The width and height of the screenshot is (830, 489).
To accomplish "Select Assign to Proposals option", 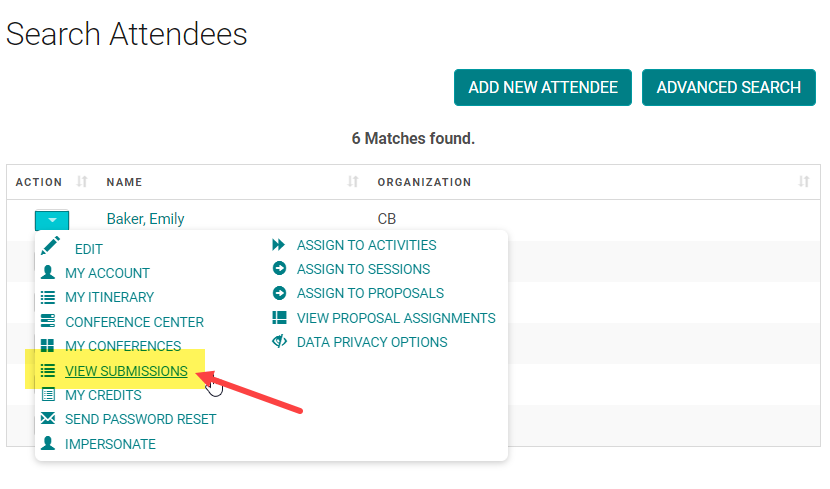I will (370, 293).
